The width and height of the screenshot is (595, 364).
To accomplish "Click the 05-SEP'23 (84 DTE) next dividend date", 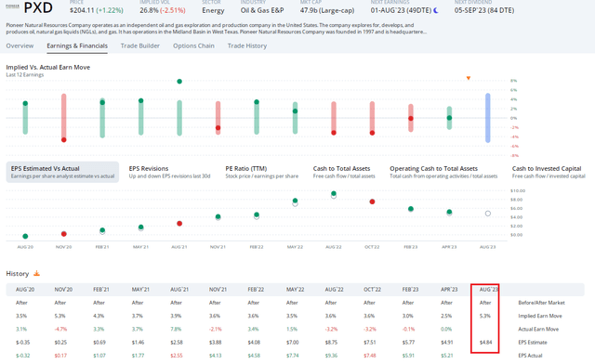I will pos(484,10).
